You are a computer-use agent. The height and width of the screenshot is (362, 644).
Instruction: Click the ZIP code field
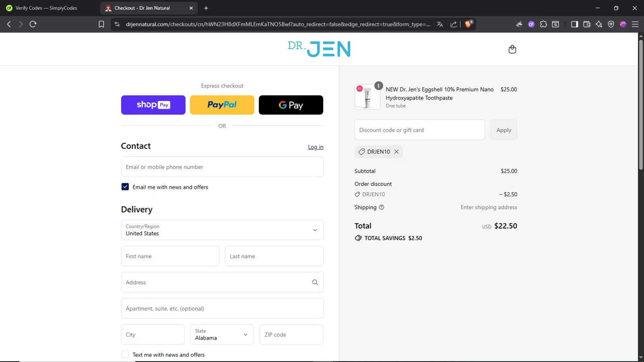(x=291, y=335)
